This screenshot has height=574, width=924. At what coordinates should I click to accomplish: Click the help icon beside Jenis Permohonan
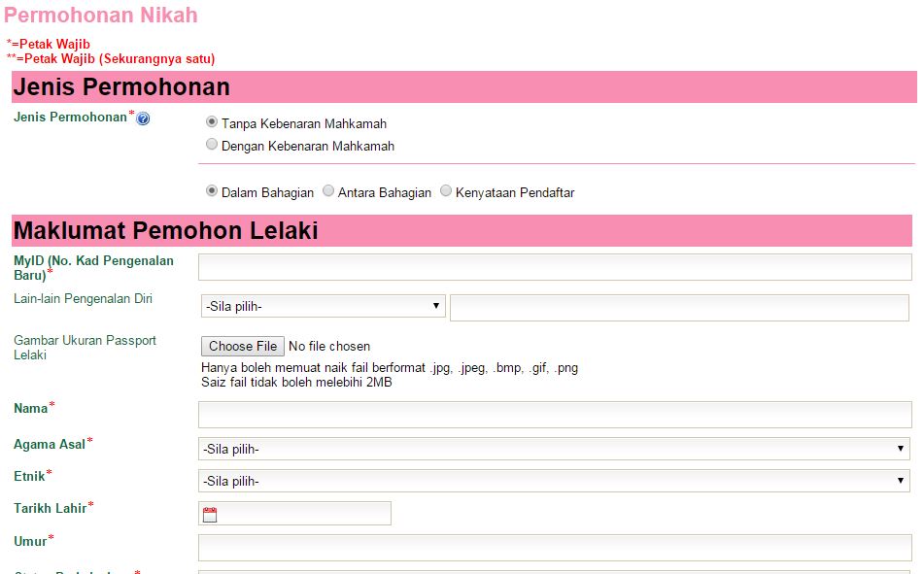[x=143, y=118]
